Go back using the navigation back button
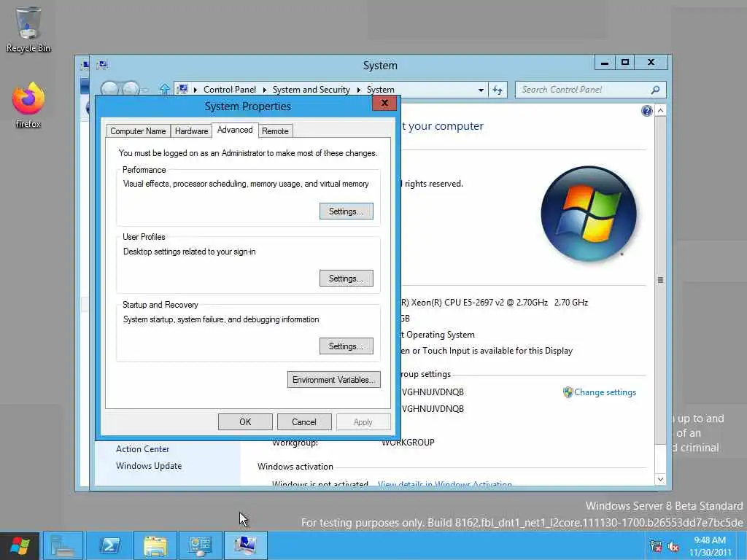The height and width of the screenshot is (560, 747). [x=110, y=89]
